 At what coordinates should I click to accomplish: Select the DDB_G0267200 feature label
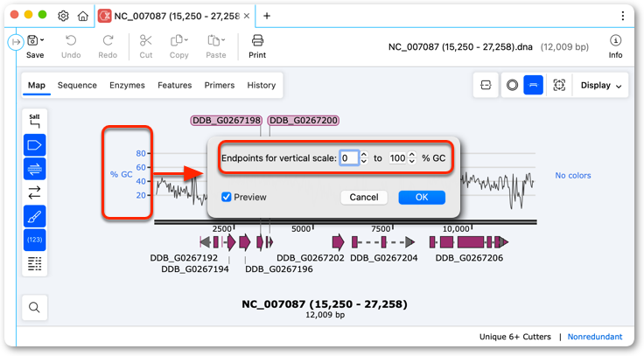point(304,121)
